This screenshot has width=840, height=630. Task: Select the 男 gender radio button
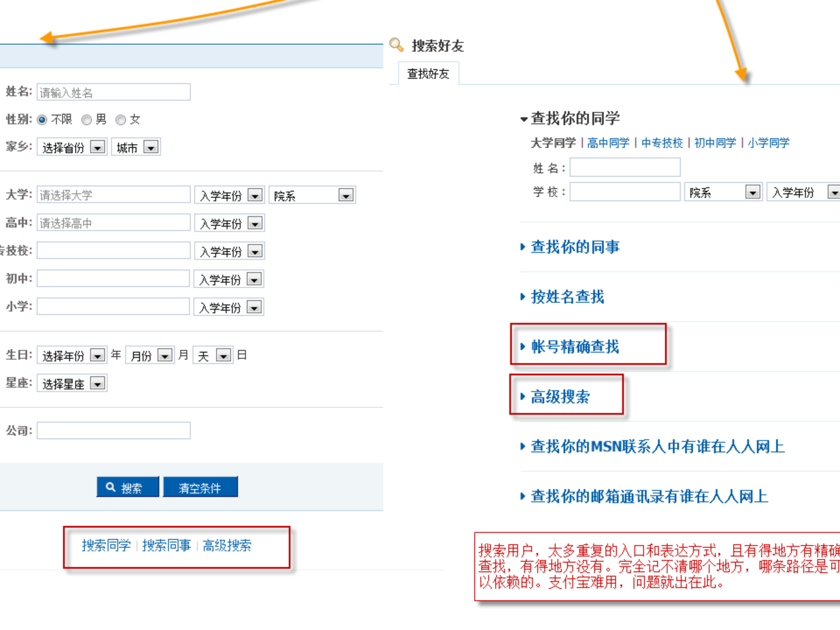tap(86, 120)
